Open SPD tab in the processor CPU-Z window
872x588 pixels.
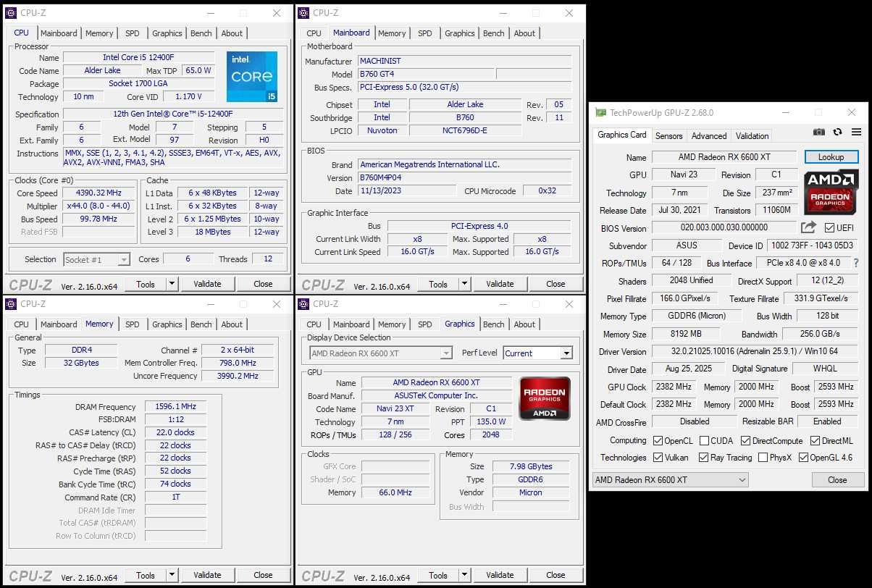click(133, 33)
